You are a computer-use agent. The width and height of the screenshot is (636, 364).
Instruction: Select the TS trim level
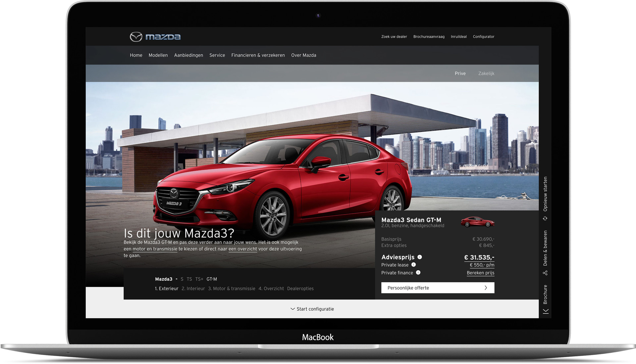[189, 279]
